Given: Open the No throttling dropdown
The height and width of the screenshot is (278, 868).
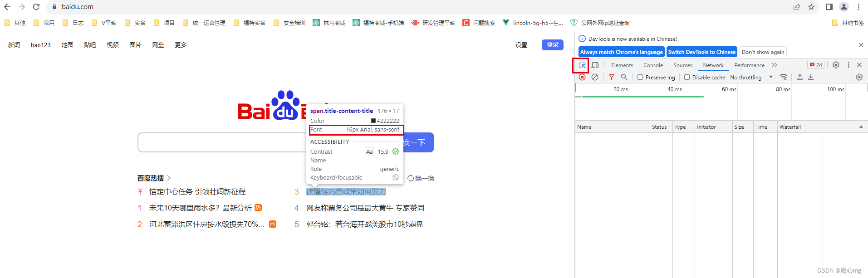Looking at the screenshot, I should click(x=751, y=77).
